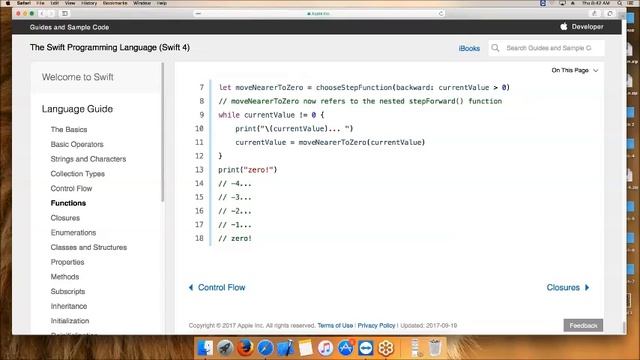
Task: Click the Developer link in header
Action: (587, 27)
